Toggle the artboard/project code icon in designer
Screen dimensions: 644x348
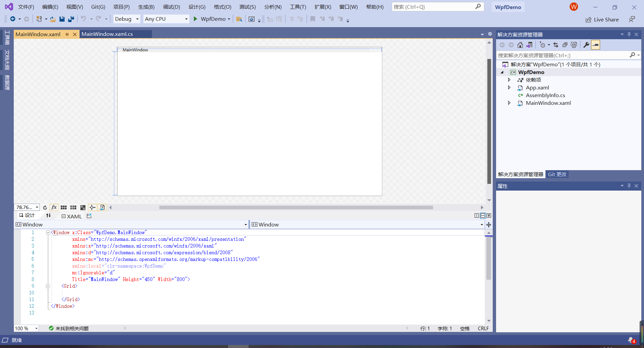click(102, 208)
